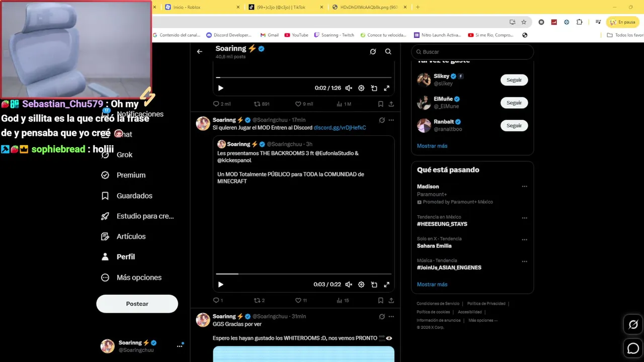This screenshot has width=644, height=362.
Task: Open Premium in the sidebar
Action: [124, 175]
